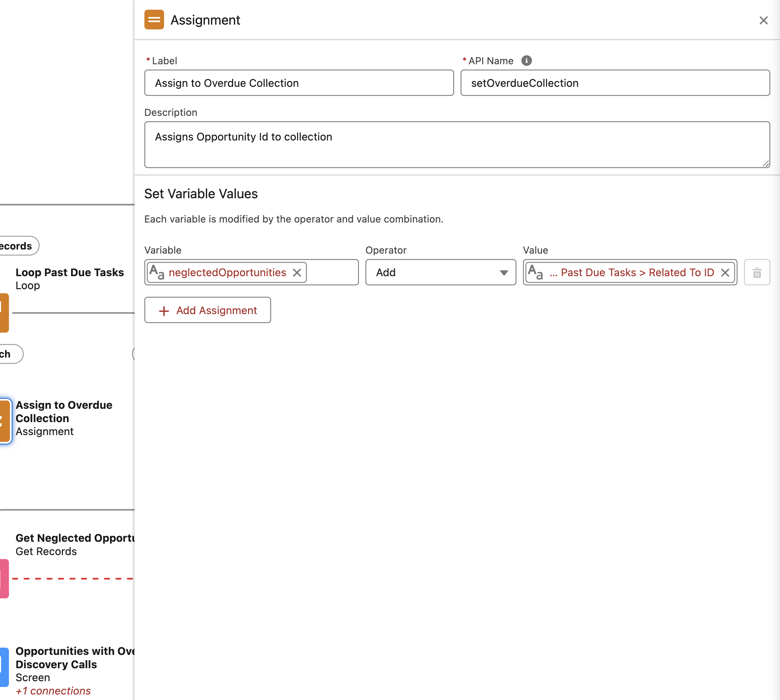
Task: Open the Operator dropdown showing Add
Action: pyautogui.click(x=440, y=272)
